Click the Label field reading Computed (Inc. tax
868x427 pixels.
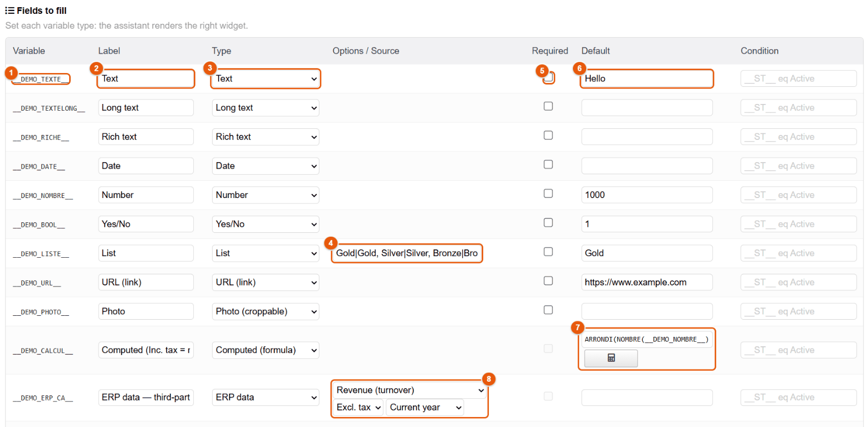point(146,350)
